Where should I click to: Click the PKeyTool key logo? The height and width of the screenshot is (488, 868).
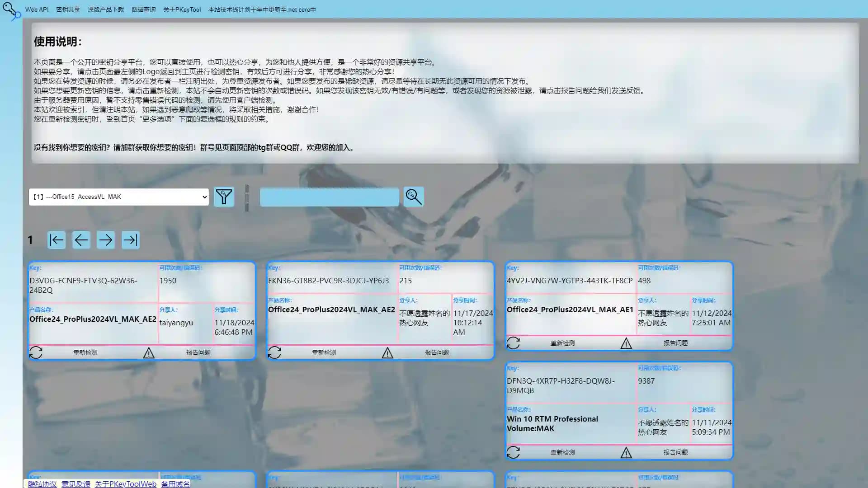(11, 11)
